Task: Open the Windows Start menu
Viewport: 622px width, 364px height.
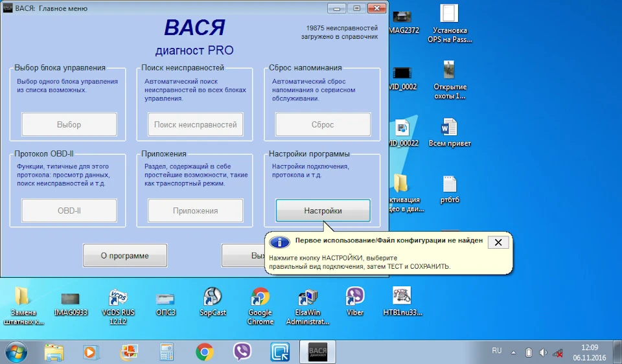Action: coord(16,352)
